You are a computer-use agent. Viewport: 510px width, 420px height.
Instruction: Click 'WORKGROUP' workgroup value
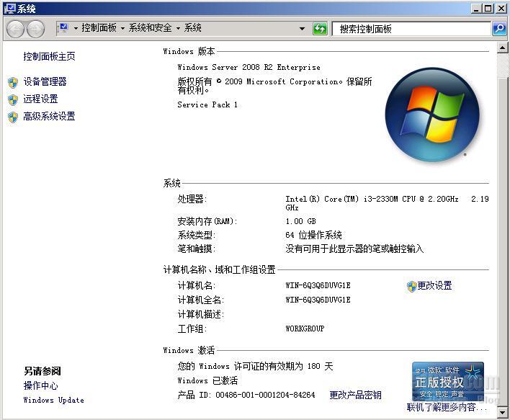point(305,329)
